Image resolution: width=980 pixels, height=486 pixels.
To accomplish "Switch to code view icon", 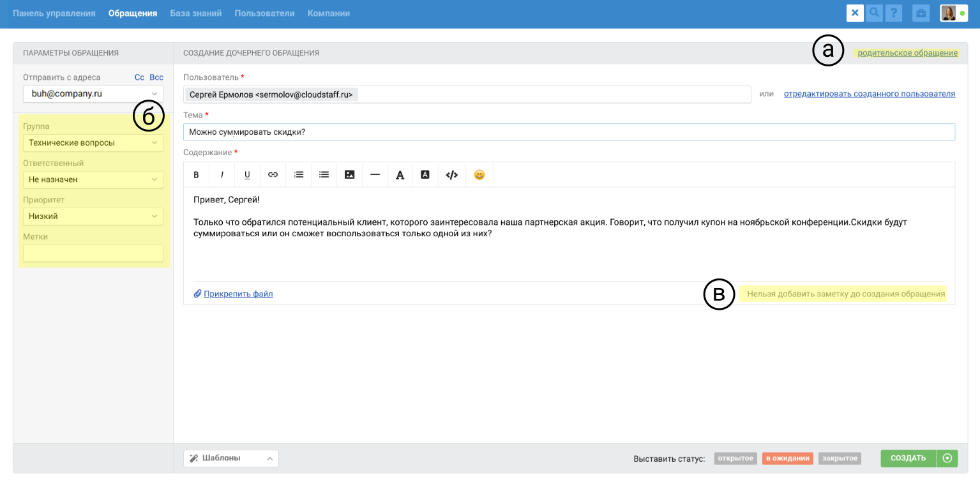I will (x=451, y=175).
